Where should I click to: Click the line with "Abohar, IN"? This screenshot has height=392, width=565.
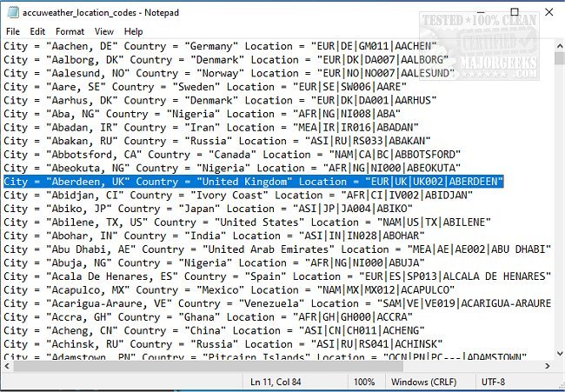(x=214, y=236)
